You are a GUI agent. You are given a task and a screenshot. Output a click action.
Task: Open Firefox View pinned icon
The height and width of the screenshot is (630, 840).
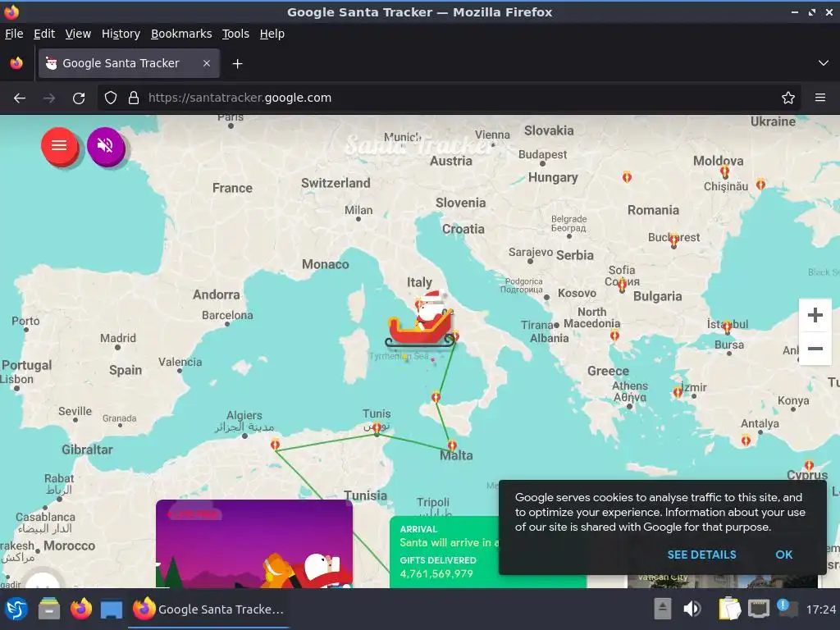point(16,63)
